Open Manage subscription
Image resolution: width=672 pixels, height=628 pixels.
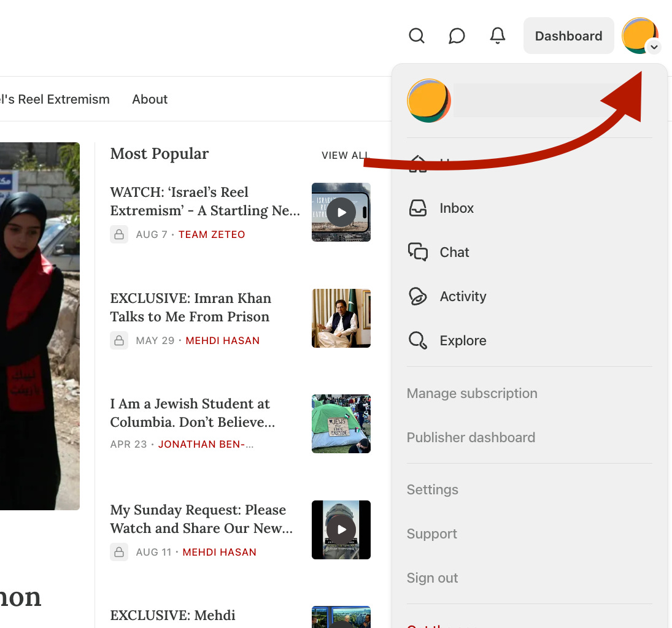tap(472, 393)
